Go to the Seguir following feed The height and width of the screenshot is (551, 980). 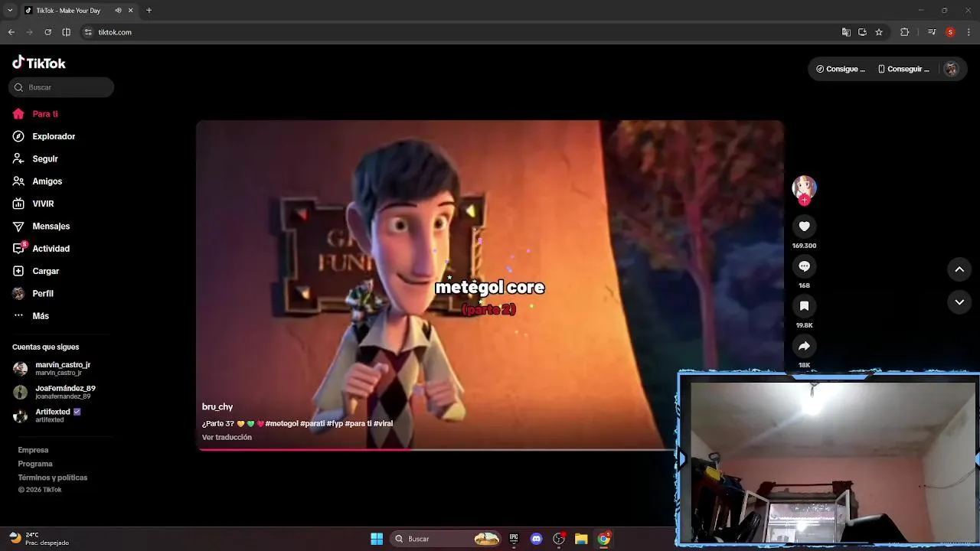tap(35, 158)
